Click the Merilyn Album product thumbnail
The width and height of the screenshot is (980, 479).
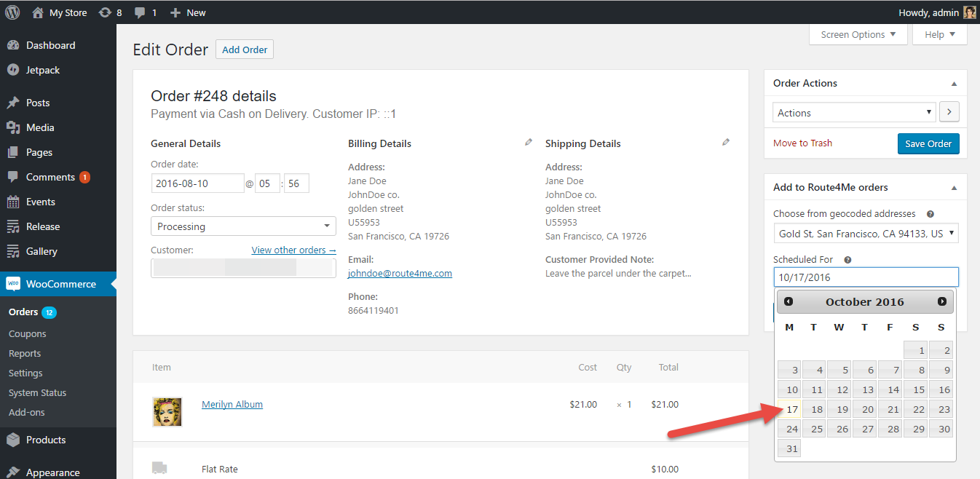167,411
